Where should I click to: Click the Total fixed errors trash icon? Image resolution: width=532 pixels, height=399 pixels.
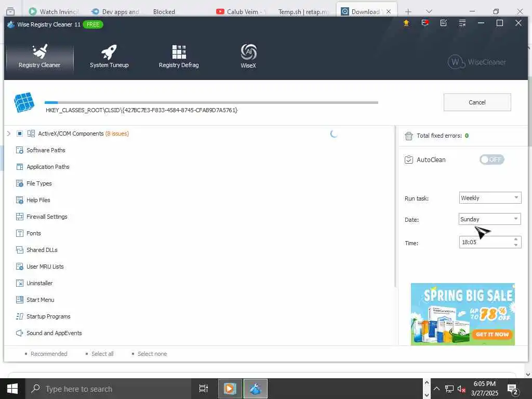pyautogui.click(x=409, y=136)
